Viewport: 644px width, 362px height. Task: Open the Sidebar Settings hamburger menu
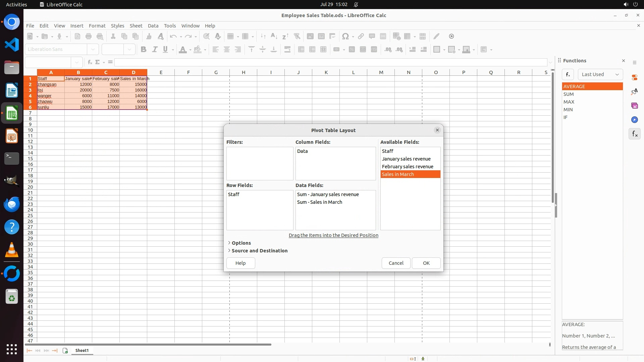click(634, 63)
